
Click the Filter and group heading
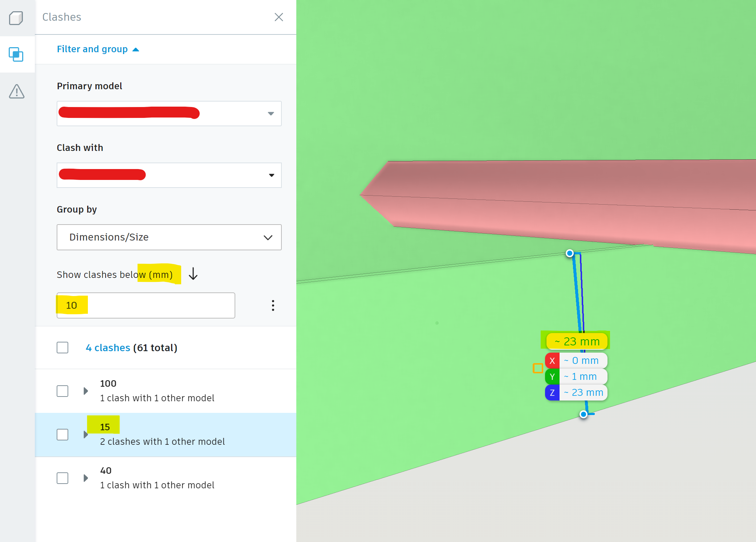(x=92, y=49)
